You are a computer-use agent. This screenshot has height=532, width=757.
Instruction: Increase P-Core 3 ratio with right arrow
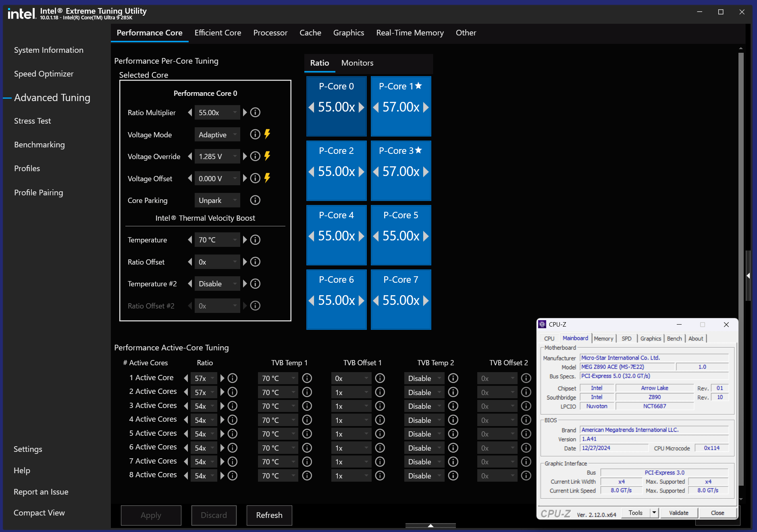pos(426,172)
